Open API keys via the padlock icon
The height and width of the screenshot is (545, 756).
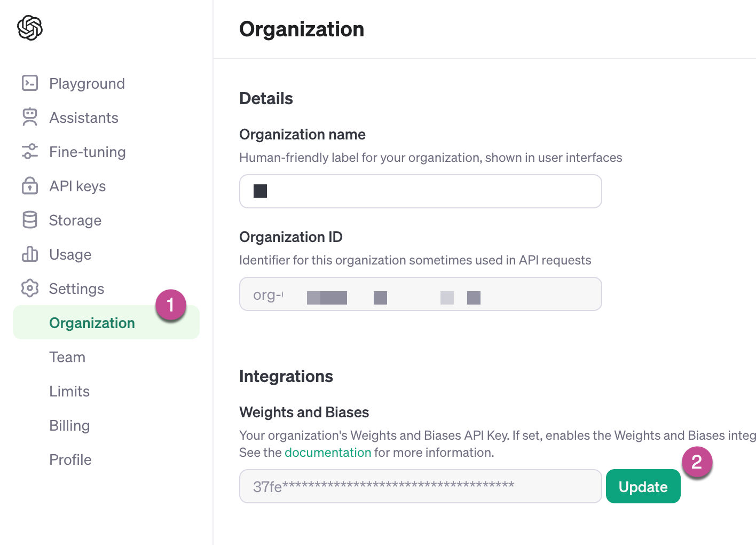pyautogui.click(x=30, y=186)
